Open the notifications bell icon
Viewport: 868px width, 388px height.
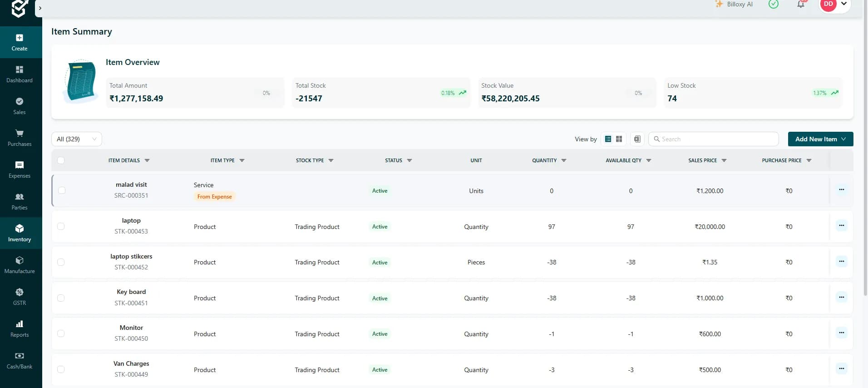coord(801,5)
